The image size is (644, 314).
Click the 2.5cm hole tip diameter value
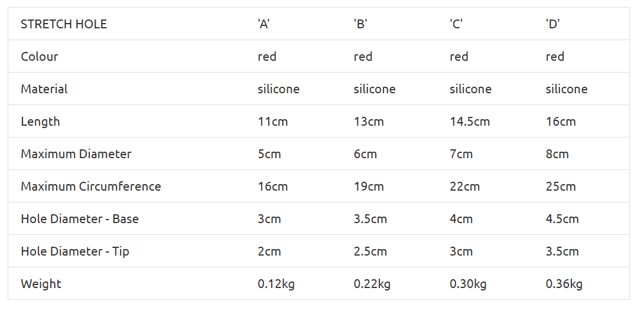tap(370, 251)
